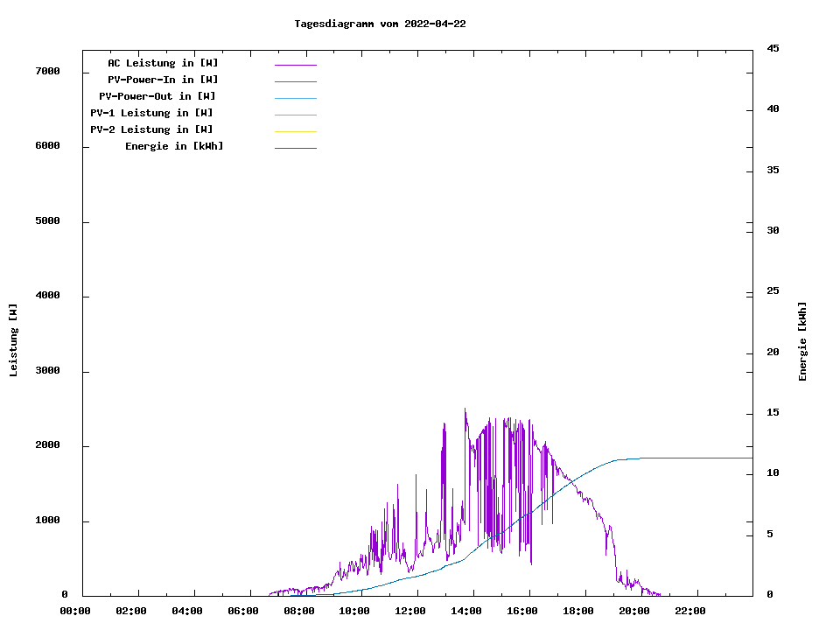Click the 22:00 time axis label
The height and width of the screenshot is (630, 840).
[x=689, y=611]
